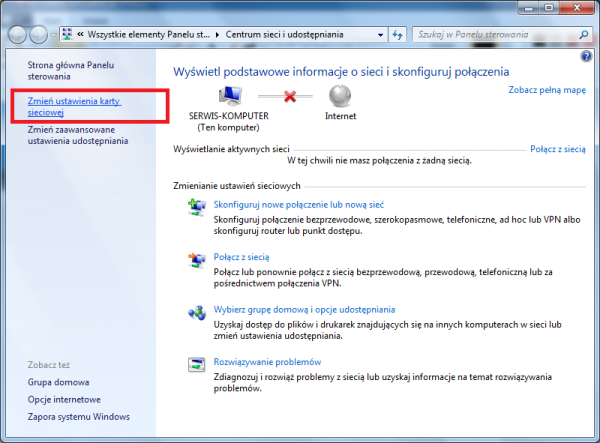The height and width of the screenshot is (443, 600).
Task: Click the Forward navigation arrow button
Action: pos(39,35)
